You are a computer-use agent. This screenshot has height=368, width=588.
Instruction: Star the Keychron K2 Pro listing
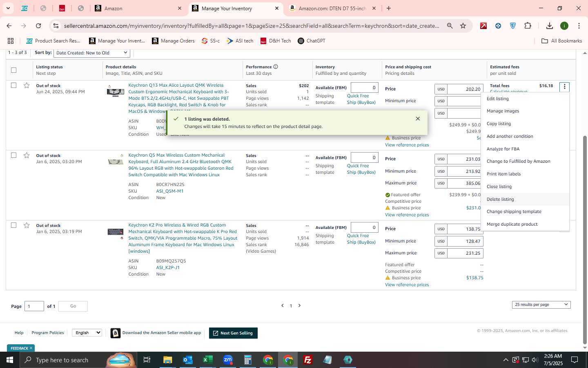coord(27,225)
